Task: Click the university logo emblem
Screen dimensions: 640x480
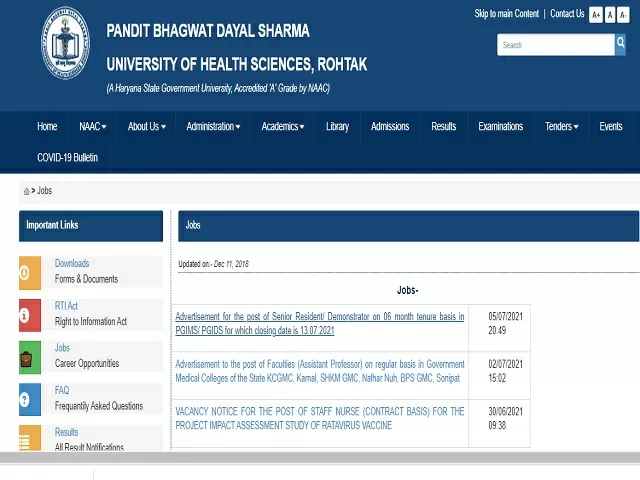Action: (x=65, y=42)
